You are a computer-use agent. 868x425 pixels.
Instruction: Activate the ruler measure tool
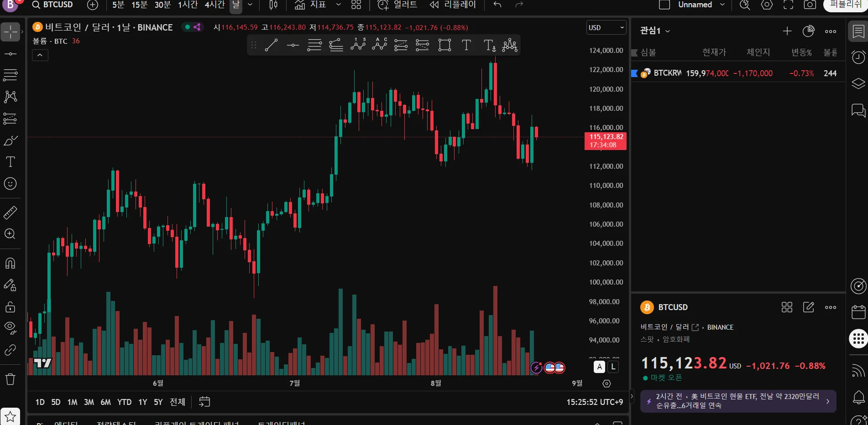pyautogui.click(x=10, y=212)
